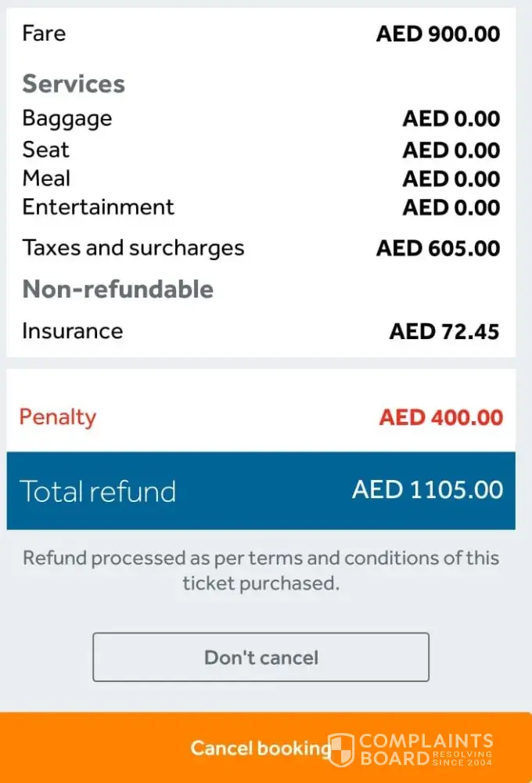The height and width of the screenshot is (783, 532).
Task: Click the Entertainment service label
Action: [98, 207]
